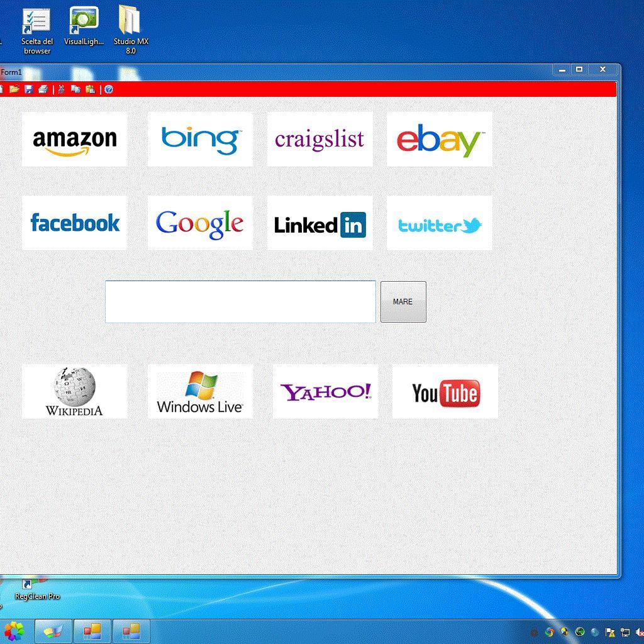This screenshot has height=644, width=644.
Task: Open the green radar globe tray icon
Action: (580, 633)
